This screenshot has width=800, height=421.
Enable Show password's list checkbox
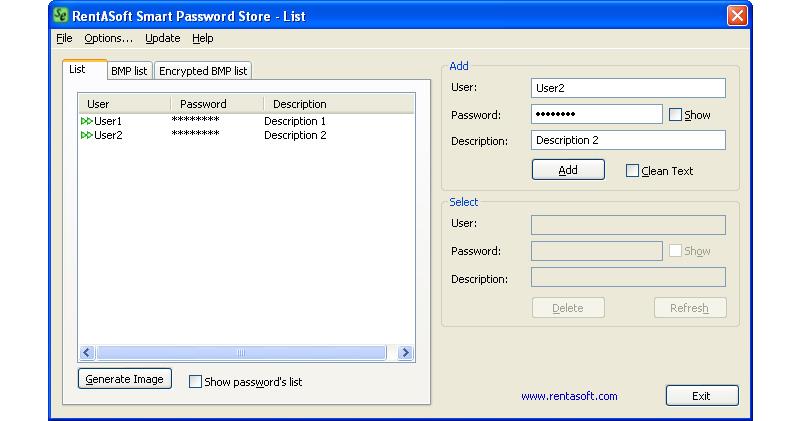(x=195, y=382)
